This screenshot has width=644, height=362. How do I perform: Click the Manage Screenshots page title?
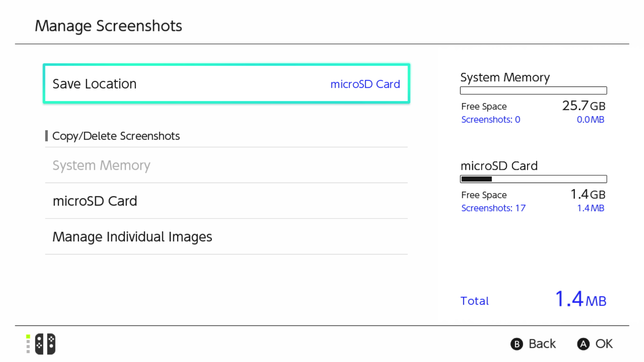pos(108,26)
